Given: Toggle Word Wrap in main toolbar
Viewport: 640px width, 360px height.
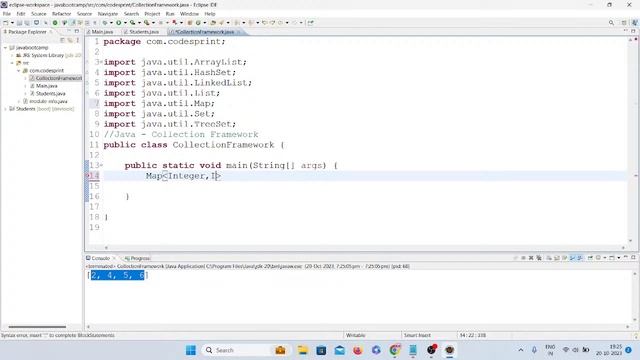Looking at the screenshot, I should coord(80,23).
